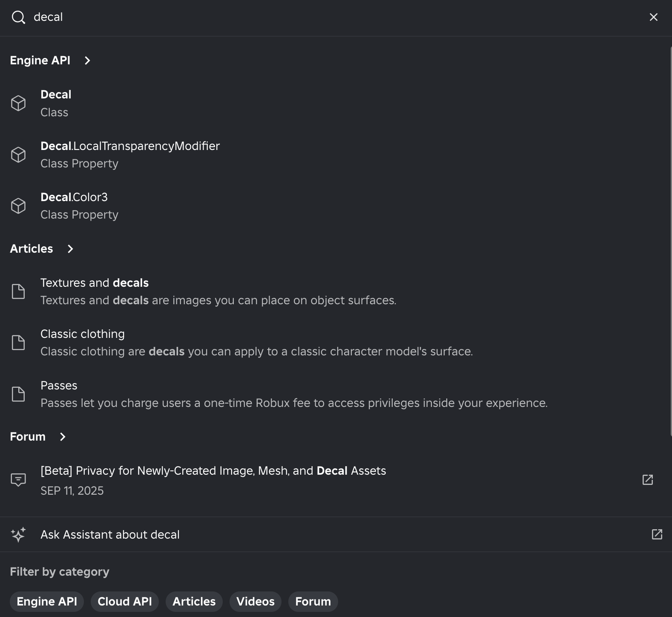Filter by Cloud API category chip
672x617 pixels.
coord(125,602)
